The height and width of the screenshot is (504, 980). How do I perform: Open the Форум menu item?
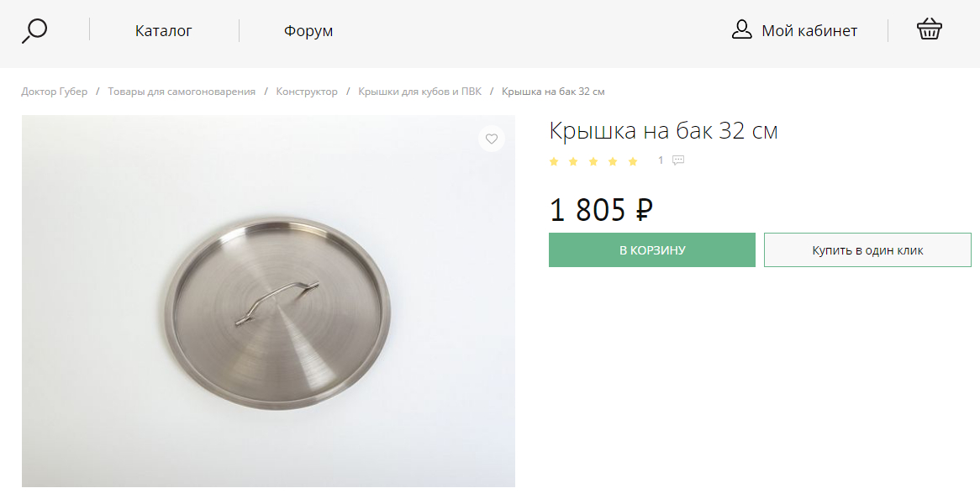(308, 30)
